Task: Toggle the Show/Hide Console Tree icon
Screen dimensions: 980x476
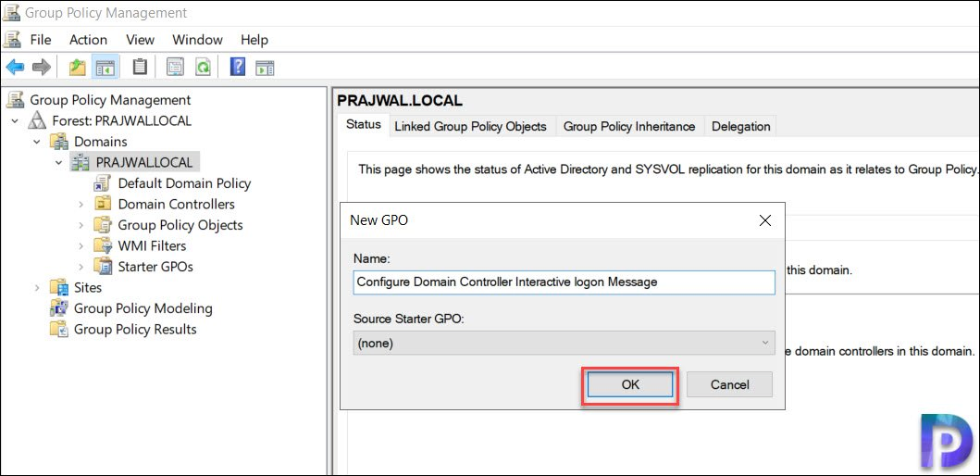Action: coord(105,67)
